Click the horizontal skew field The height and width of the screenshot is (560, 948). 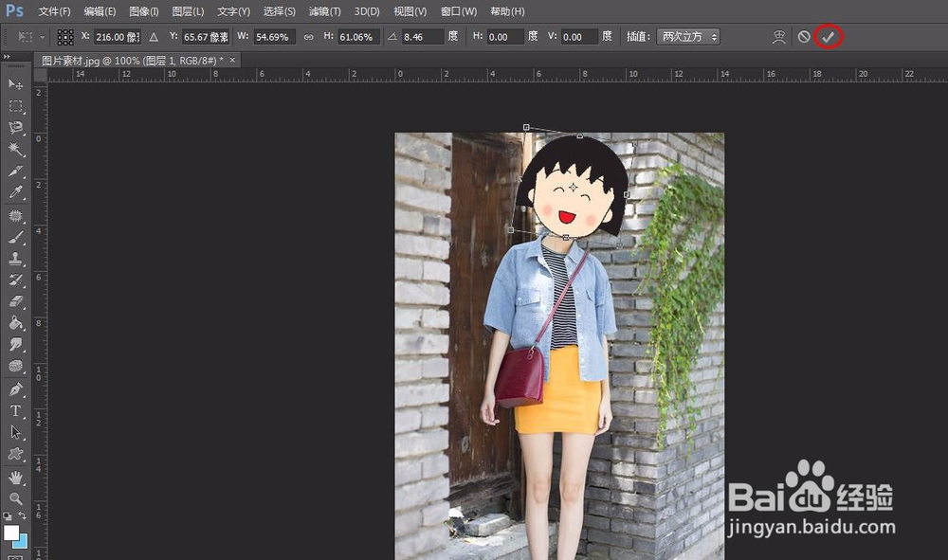pyautogui.click(x=505, y=37)
